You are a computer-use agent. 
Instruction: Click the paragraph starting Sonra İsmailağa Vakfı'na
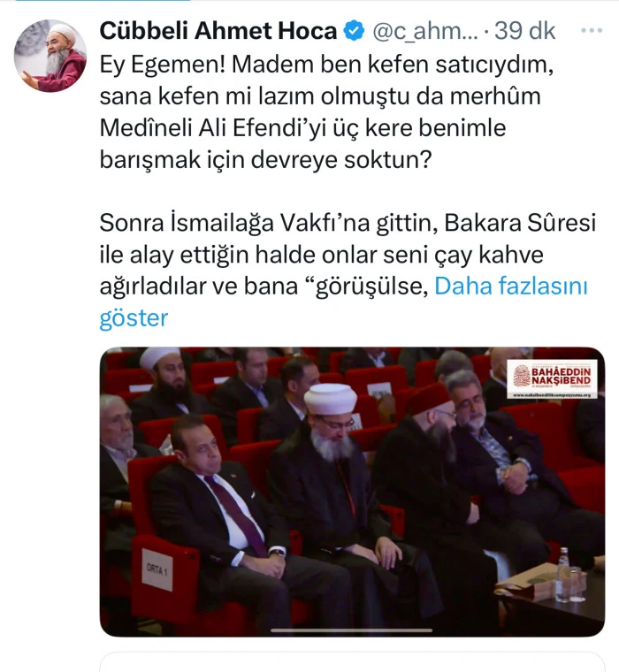tap(348, 270)
